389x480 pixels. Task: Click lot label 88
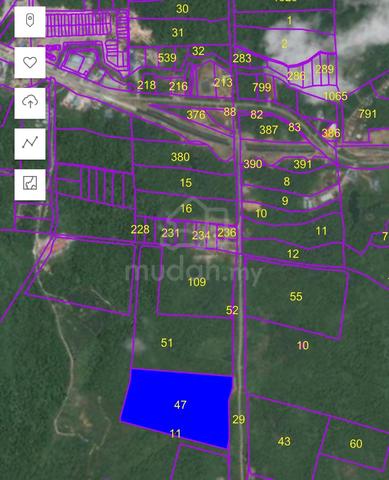[230, 112]
